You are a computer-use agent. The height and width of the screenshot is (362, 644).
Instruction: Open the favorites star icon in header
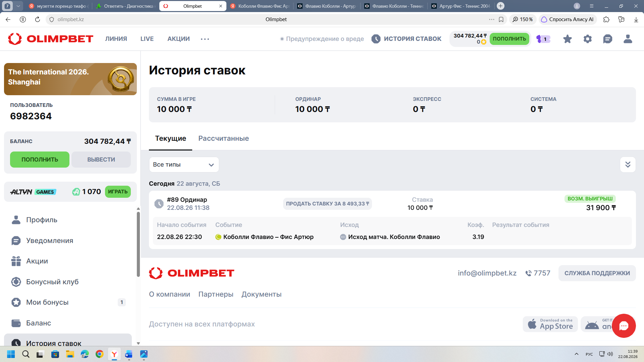568,39
